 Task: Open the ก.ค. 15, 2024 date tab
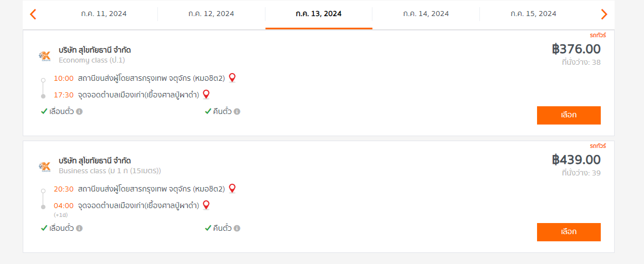[534, 14]
